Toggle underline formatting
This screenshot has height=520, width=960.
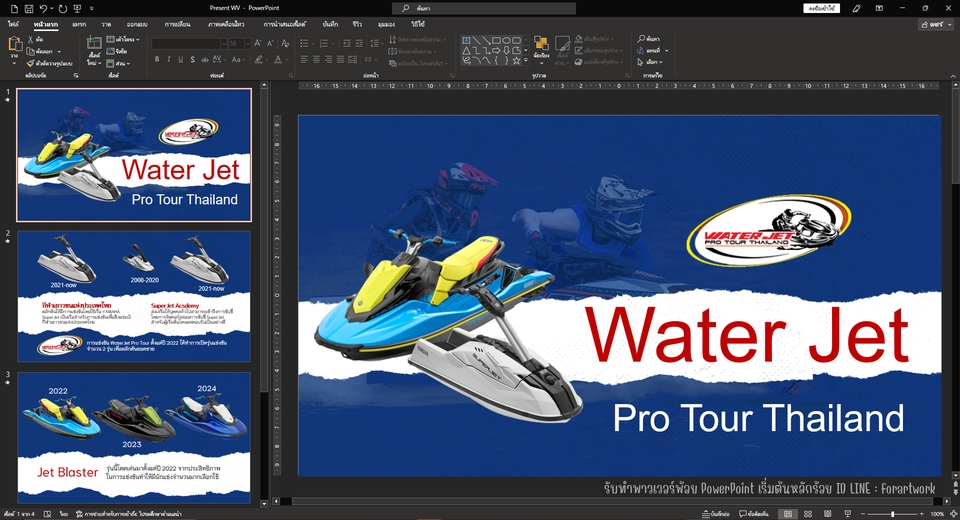[181, 59]
